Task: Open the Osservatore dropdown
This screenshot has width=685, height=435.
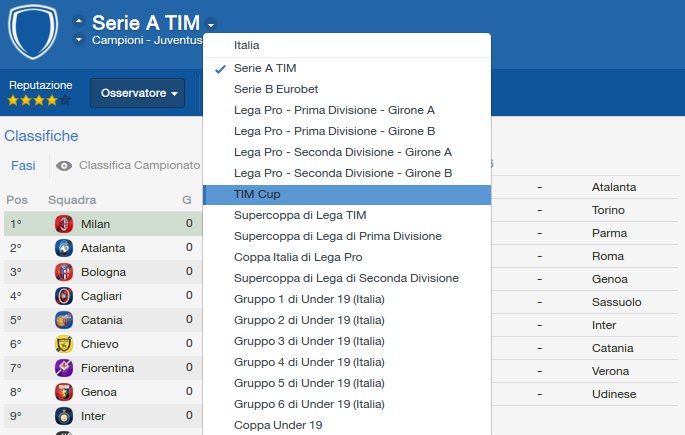Action: (137, 93)
